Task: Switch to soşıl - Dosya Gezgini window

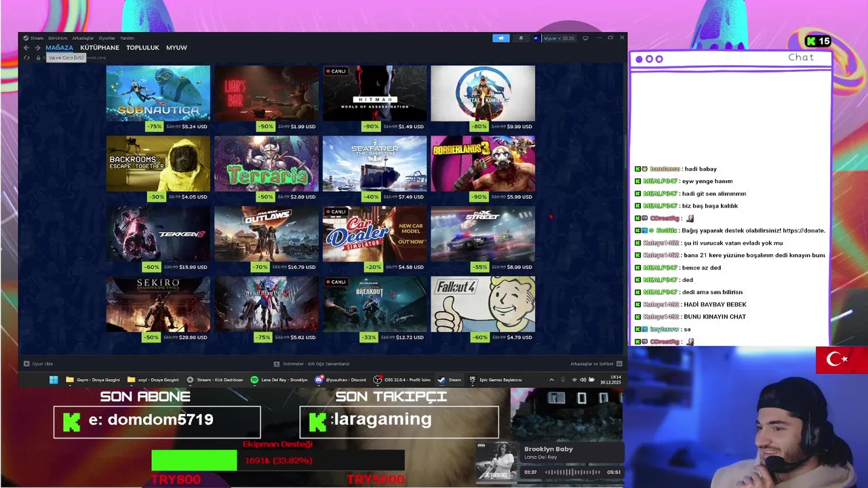Action: click(x=153, y=380)
